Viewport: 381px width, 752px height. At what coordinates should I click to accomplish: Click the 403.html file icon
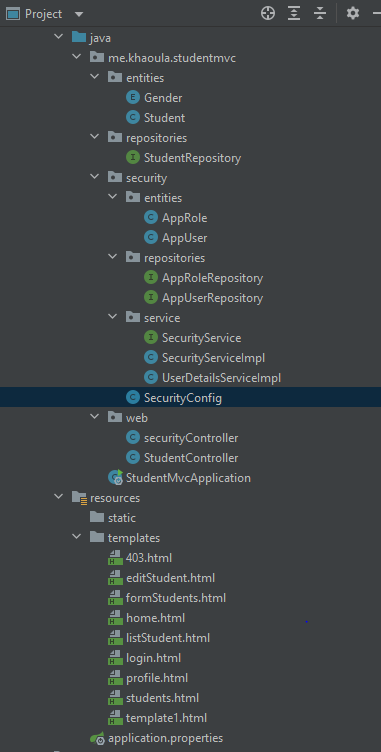click(115, 558)
